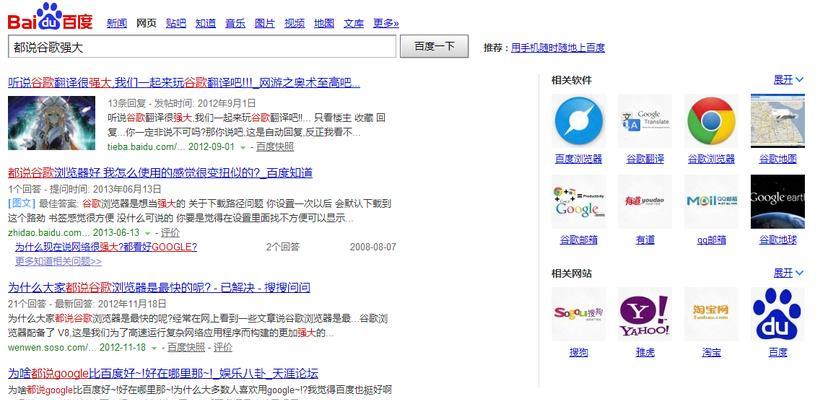Screen dimensions: 828x400
Task: Open the 用手机随时随地上百度 recommendation link
Action: click(558, 48)
